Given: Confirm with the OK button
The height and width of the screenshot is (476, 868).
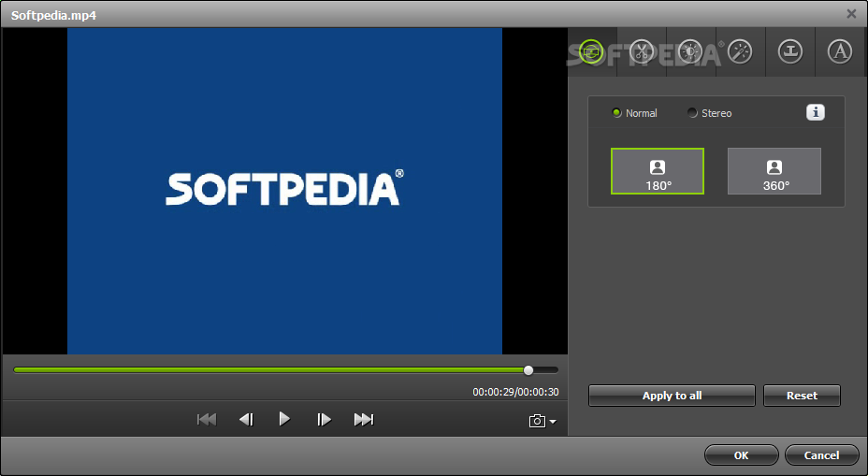Looking at the screenshot, I should tap(741, 455).
